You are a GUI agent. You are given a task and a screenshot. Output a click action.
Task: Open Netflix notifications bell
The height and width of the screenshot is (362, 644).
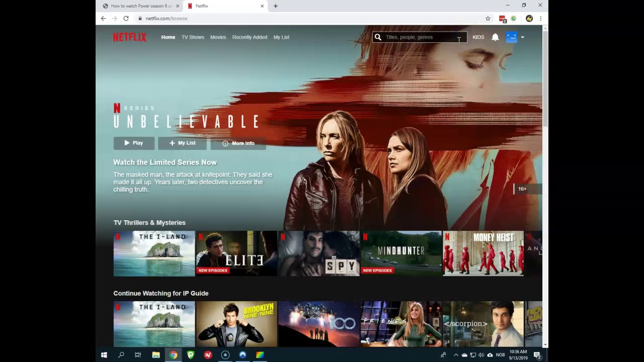[x=495, y=37]
